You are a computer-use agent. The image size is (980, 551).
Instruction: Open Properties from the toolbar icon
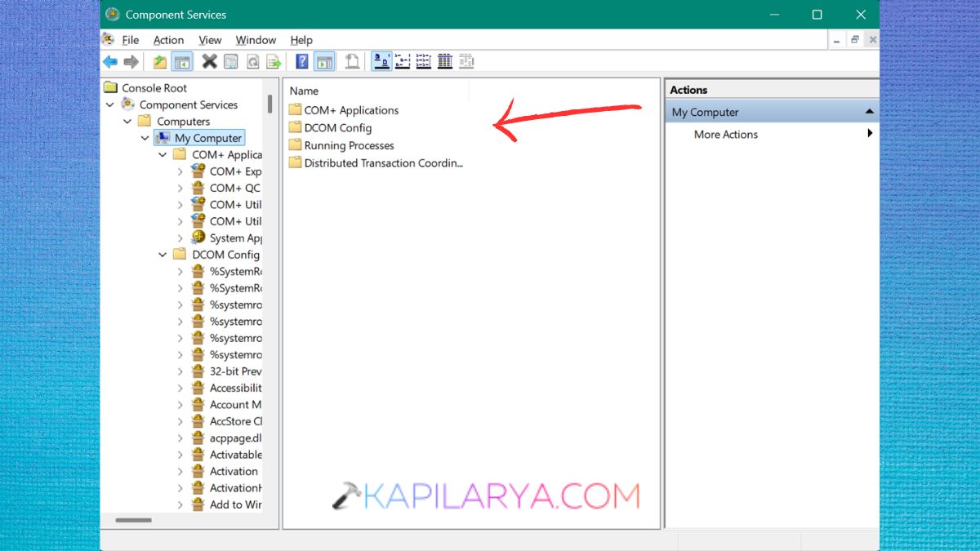(231, 62)
